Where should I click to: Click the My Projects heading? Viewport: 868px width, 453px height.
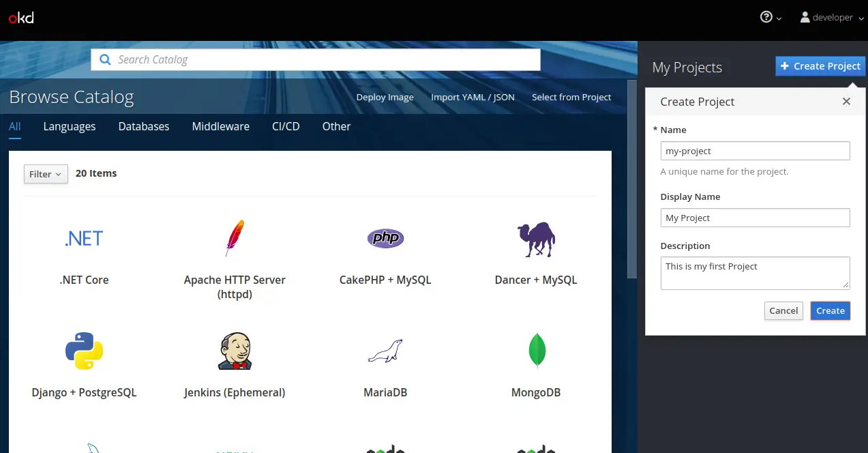pos(687,68)
